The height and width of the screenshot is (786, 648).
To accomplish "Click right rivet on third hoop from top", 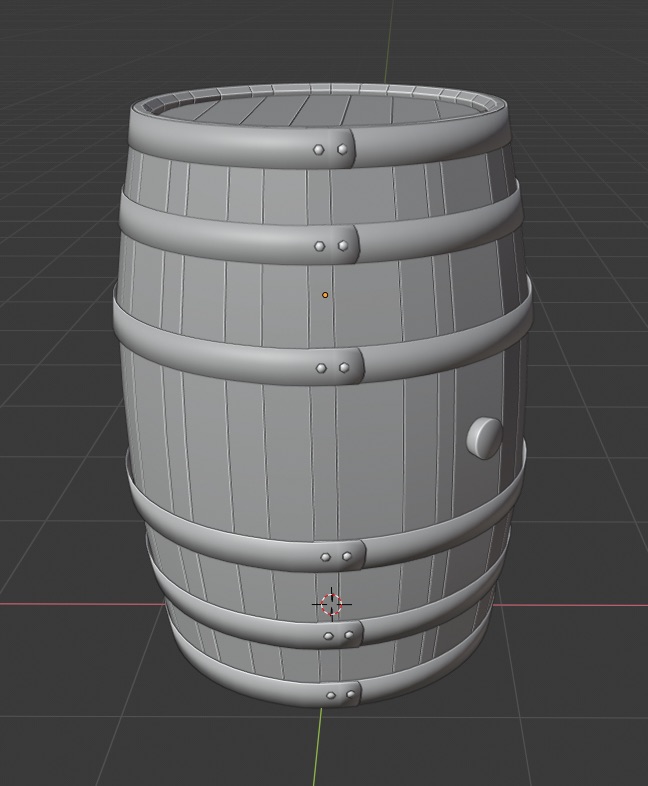I will pos(344,368).
